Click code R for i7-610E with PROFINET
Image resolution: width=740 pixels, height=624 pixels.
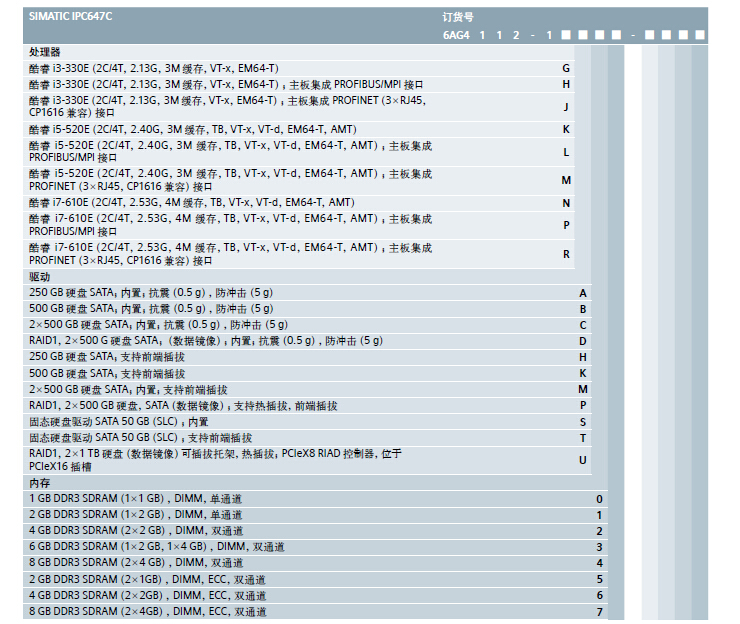pos(566,254)
